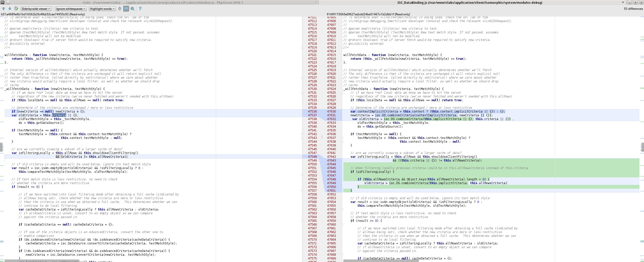Click splitter drag handle between line number columns
This screenshot has width=644, height=262.
tap(322, 137)
